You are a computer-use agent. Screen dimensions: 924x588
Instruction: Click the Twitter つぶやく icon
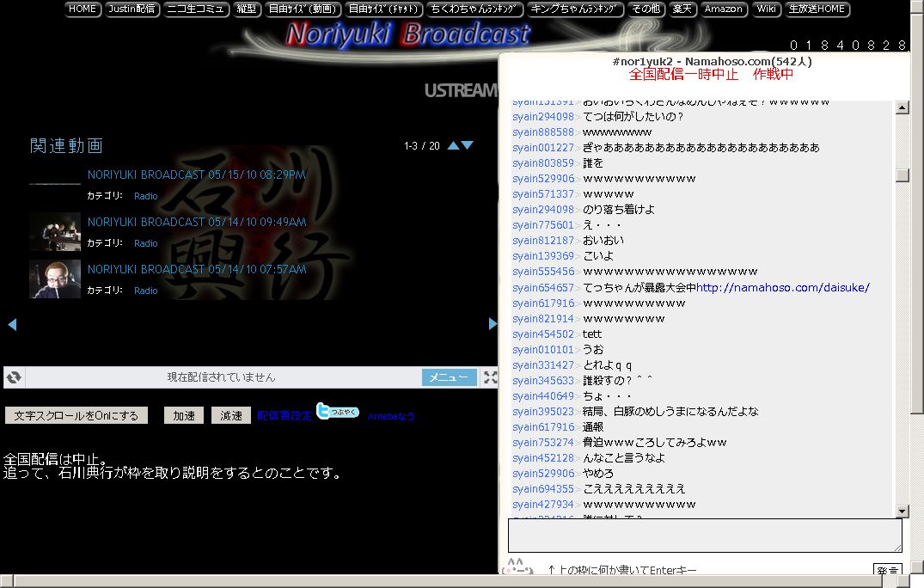pos(338,411)
